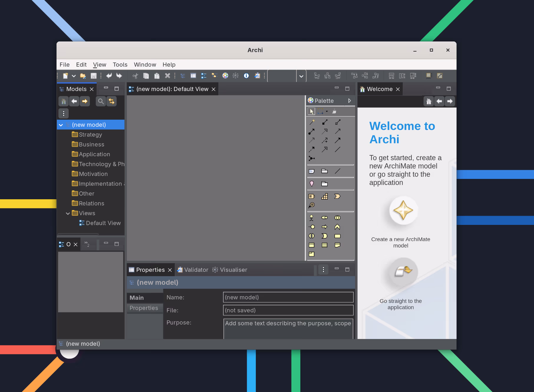This screenshot has height=392, width=534.
Task: Open the File menu
Action: pos(65,65)
